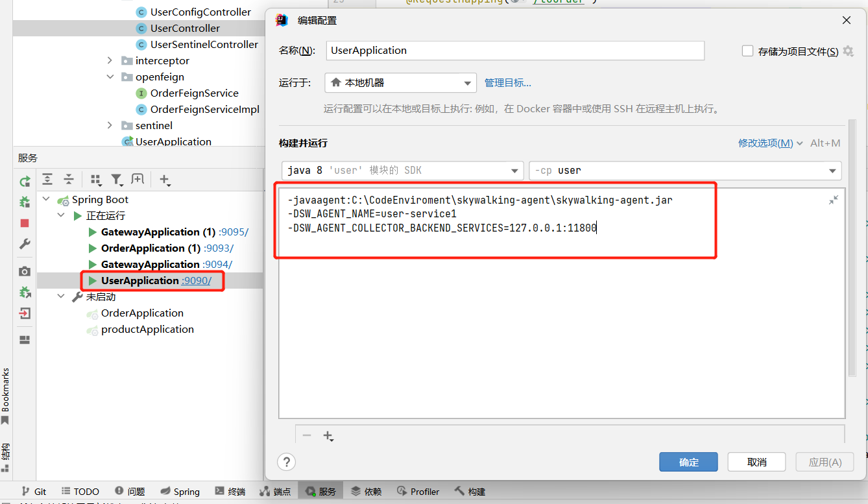Stop the running service with red square
This screenshot has height=504, width=868.
click(x=25, y=223)
